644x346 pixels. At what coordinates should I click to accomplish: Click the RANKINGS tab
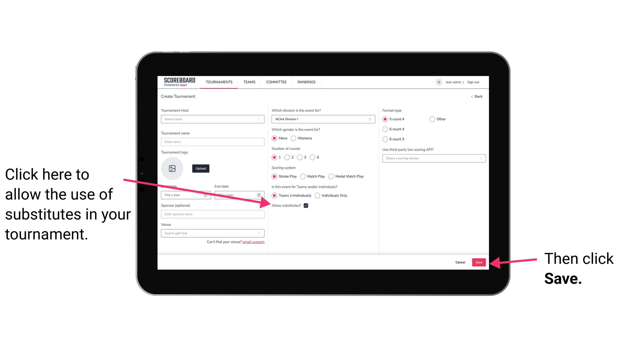point(306,82)
